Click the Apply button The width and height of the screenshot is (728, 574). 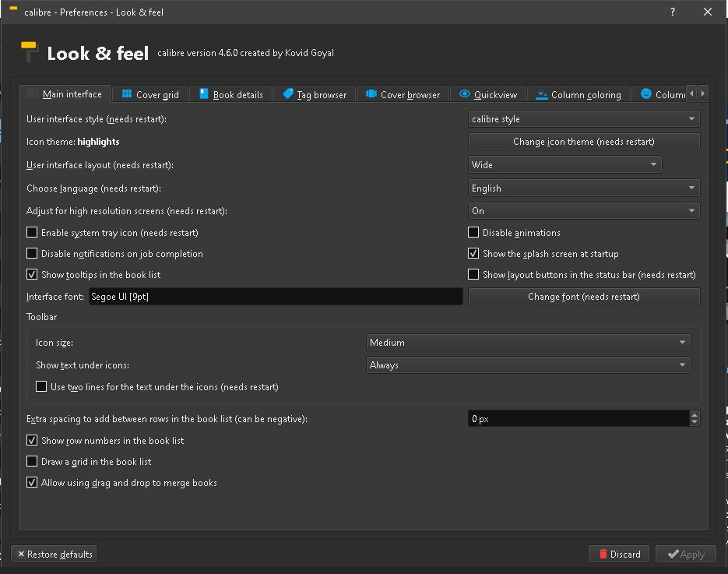click(x=686, y=554)
